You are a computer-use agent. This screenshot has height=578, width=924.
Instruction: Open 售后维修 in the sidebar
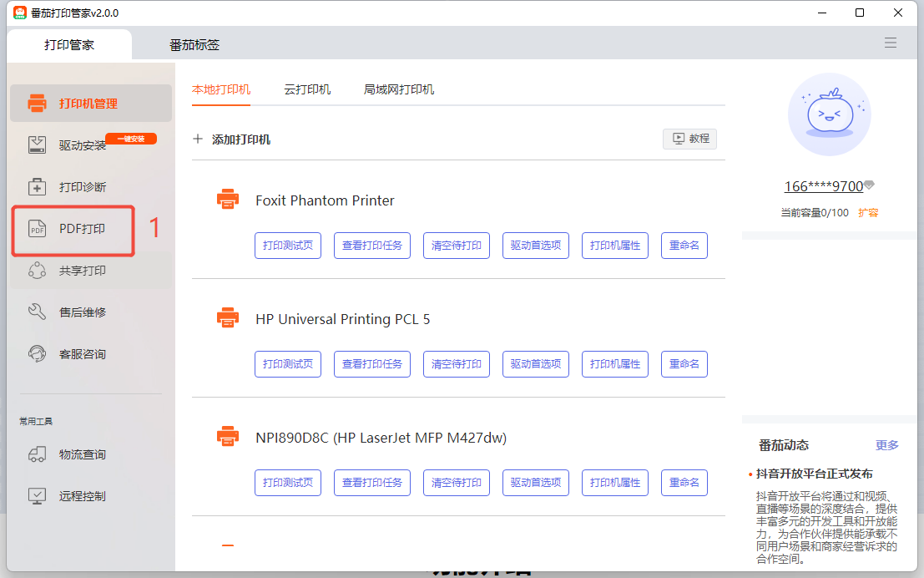(91, 312)
